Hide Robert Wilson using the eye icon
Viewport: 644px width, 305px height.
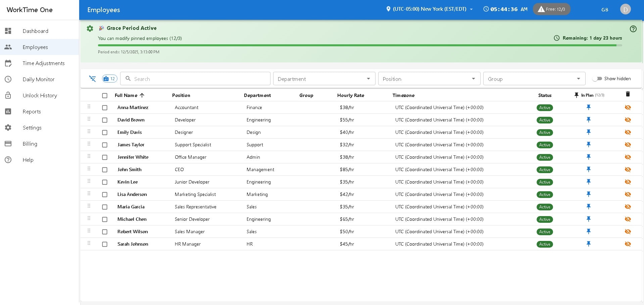point(628,232)
